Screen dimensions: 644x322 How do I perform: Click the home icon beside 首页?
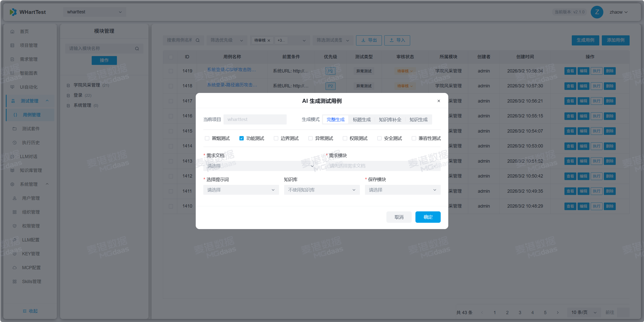point(12,32)
